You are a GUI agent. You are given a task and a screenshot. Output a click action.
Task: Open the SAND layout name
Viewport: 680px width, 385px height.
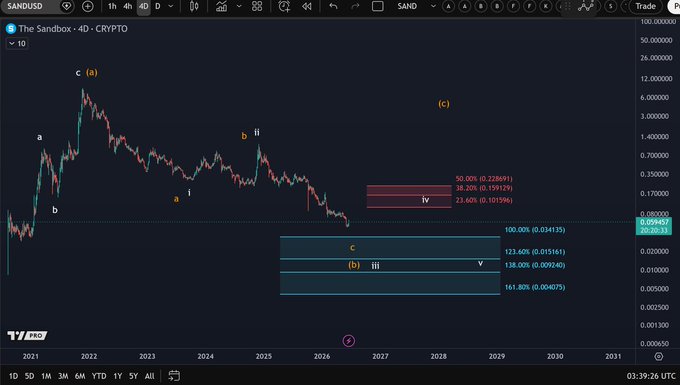(407, 6)
